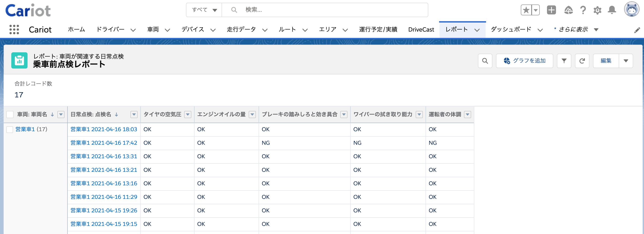Open the ダッシュボード tab
The height and width of the screenshot is (234, 644).
(x=511, y=30)
